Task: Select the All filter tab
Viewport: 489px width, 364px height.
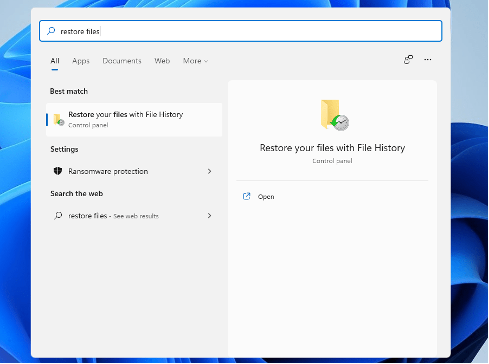Action: click(55, 61)
